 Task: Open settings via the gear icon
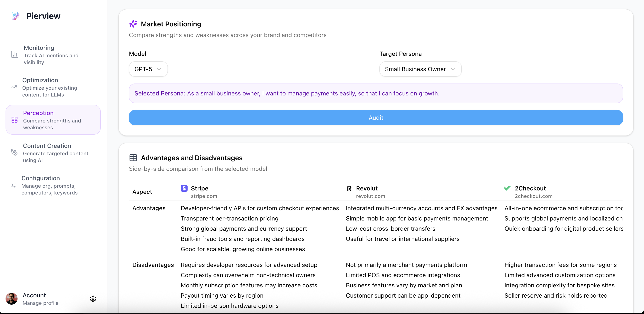[93, 298]
